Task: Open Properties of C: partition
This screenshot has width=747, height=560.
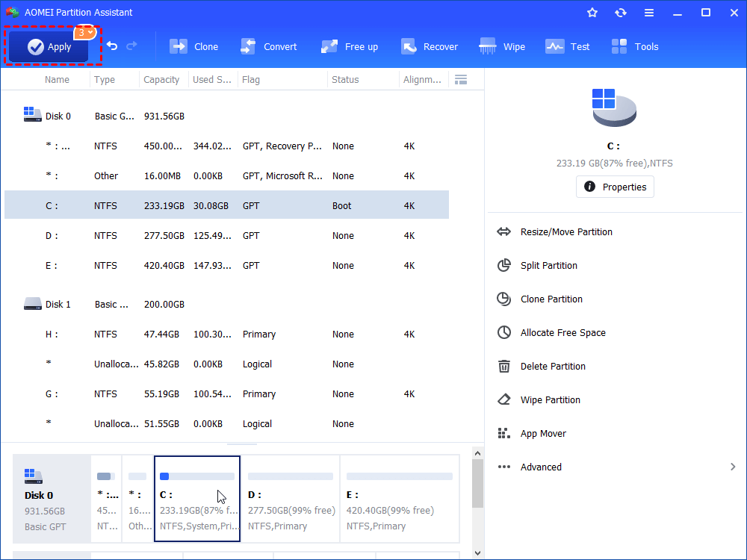Action: tap(615, 187)
